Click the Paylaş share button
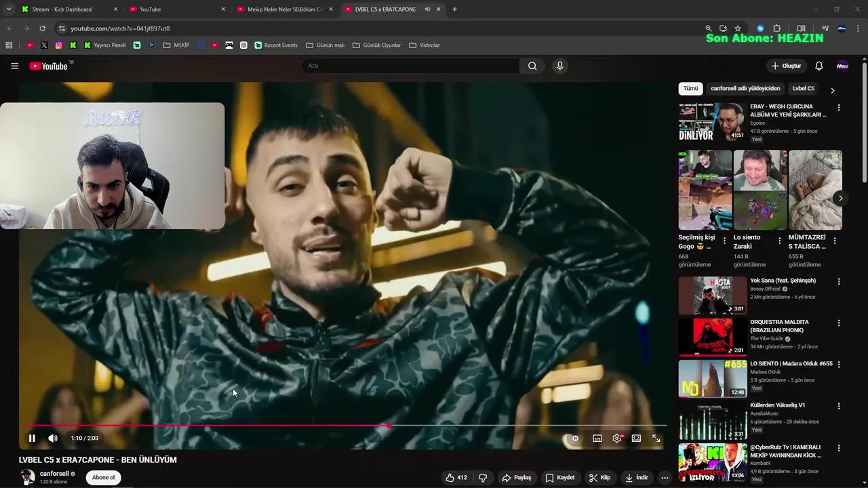The image size is (868, 488). (x=516, y=478)
